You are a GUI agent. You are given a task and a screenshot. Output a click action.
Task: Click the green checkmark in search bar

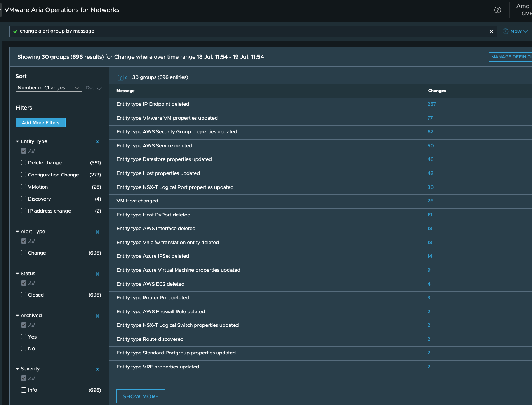coord(15,31)
